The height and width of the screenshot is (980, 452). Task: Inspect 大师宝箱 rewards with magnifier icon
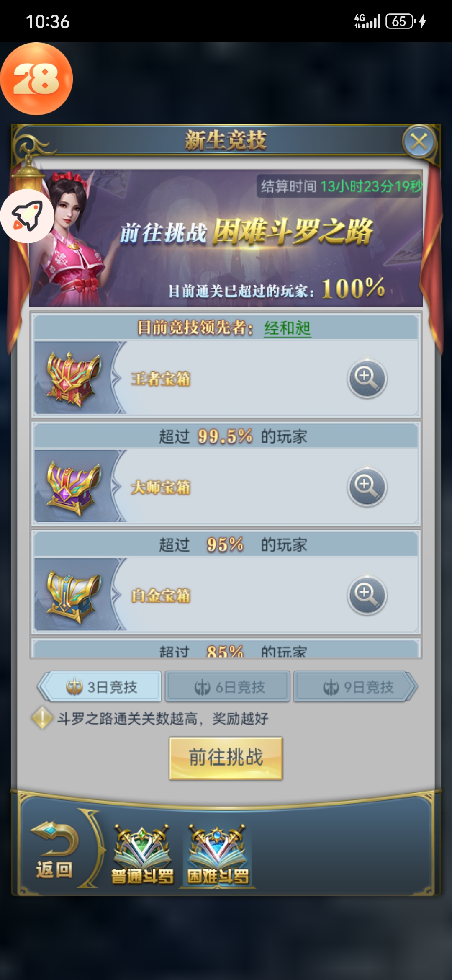click(x=367, y=487)
